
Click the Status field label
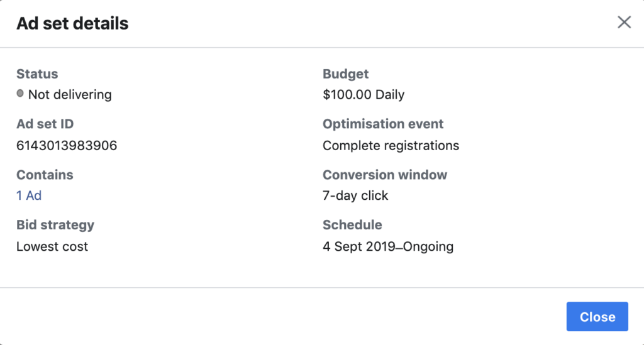click(x=37, y=74)
